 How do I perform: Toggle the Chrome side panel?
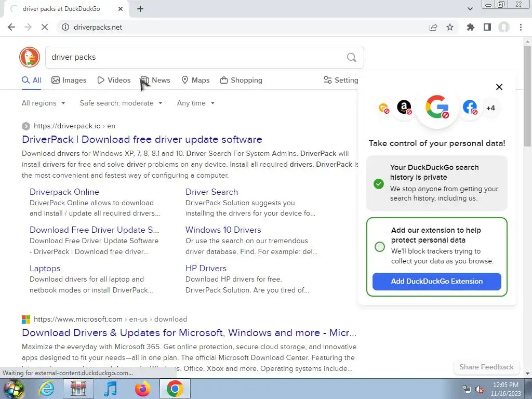coord(487,27)
